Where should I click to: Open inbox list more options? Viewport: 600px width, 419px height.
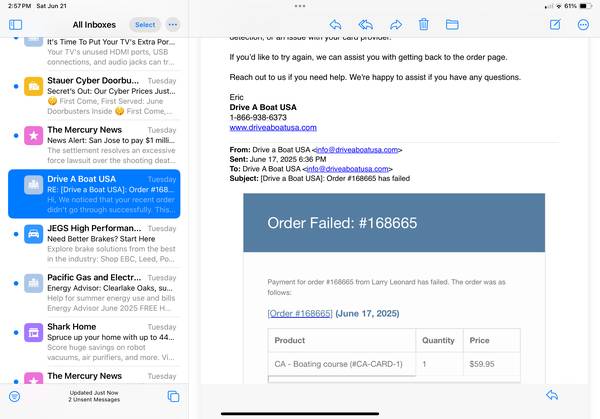click(x=173, y=24)
